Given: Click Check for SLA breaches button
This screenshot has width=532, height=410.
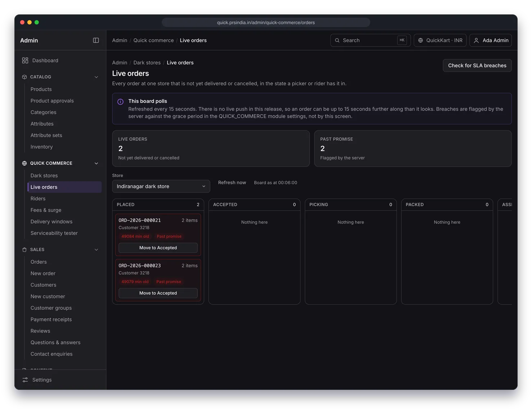Looking at the screenshot, I should tap(477, 65).
